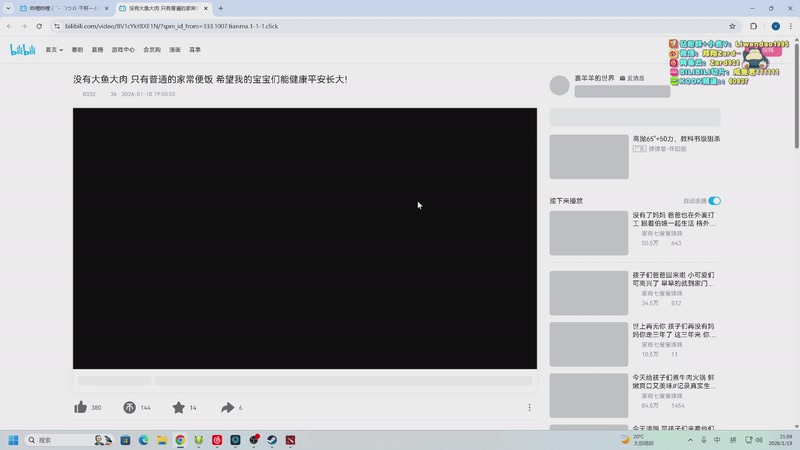The width and height of the screenshot is (800, 450).
Task: Launch Microsoft Edge from taskbar
Action: point(143,440)
